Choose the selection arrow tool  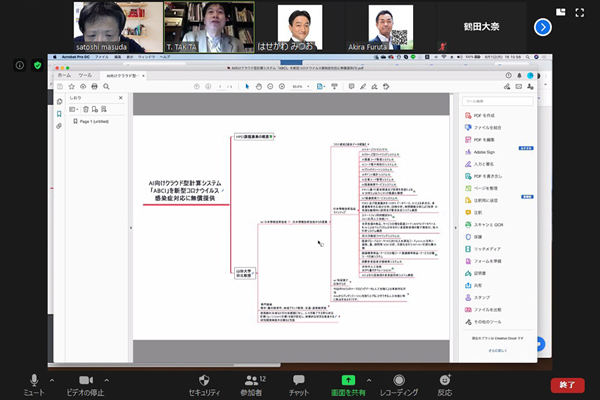click(247, 87)
